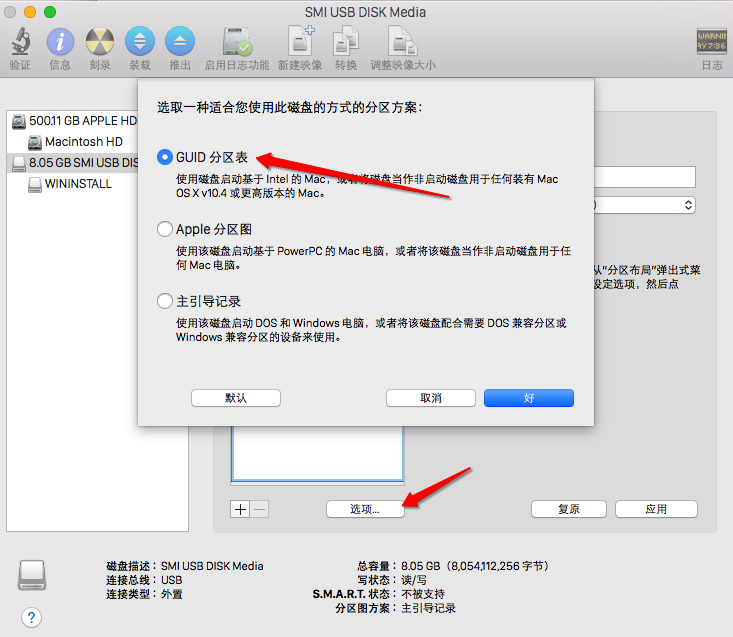
Task: Click the 总容量 8.05 GB value text
Action: coord(474,566)
